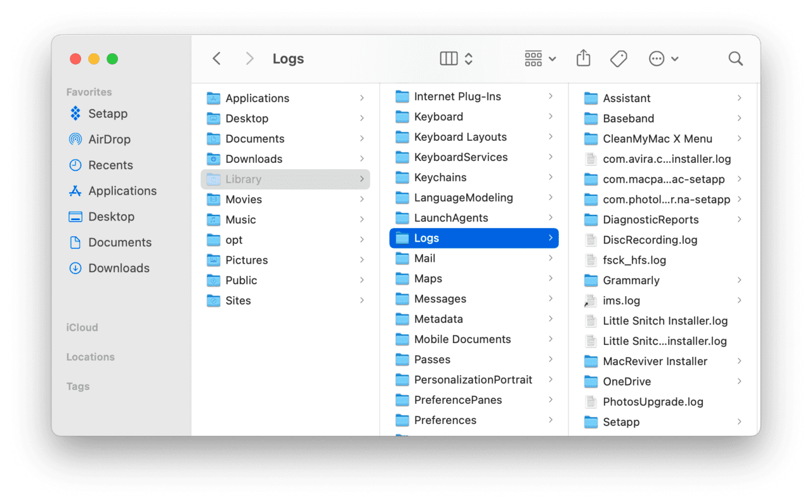Select the Public folder icon
The image size is (812, 504).
(214, 281)
